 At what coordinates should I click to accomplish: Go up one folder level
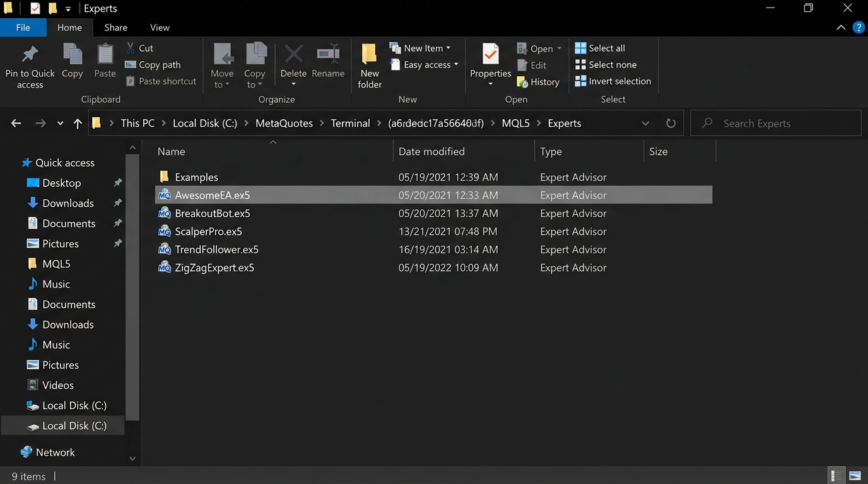click(78, 124)
